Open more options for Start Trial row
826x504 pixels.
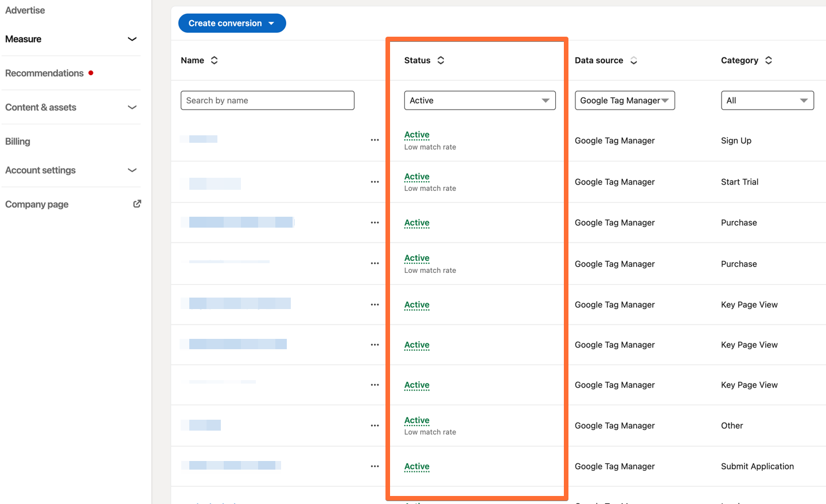point(375,182)
